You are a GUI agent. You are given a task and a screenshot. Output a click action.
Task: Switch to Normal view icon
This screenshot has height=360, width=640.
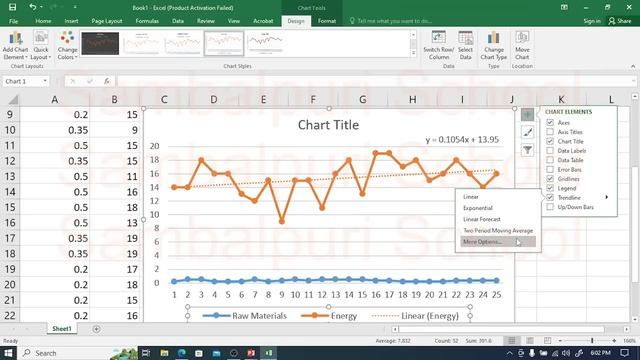tap(511, 340)
